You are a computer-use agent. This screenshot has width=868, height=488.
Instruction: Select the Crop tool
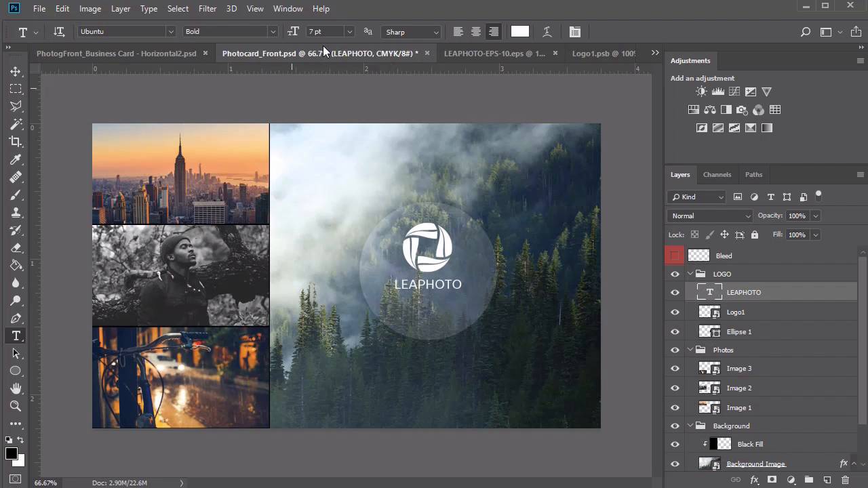[x=16, y=142]
